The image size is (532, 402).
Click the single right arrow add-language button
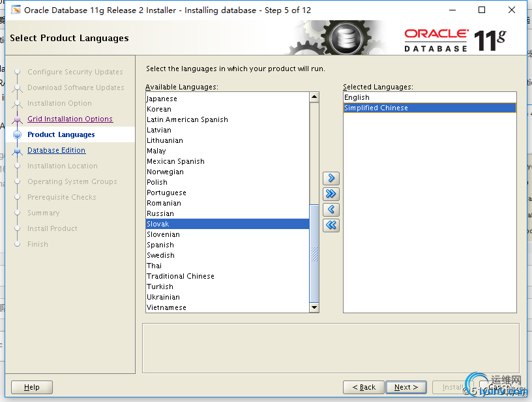[x=331, y=178]
